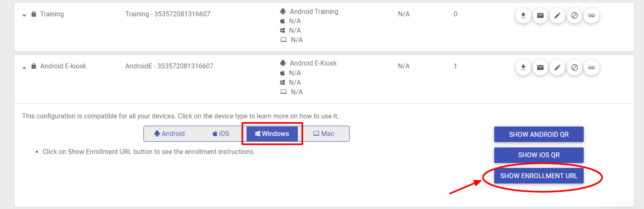This screenshot has height=209, width=644.
Task: Copy link for Training configuration
Action: coord(591,16)
